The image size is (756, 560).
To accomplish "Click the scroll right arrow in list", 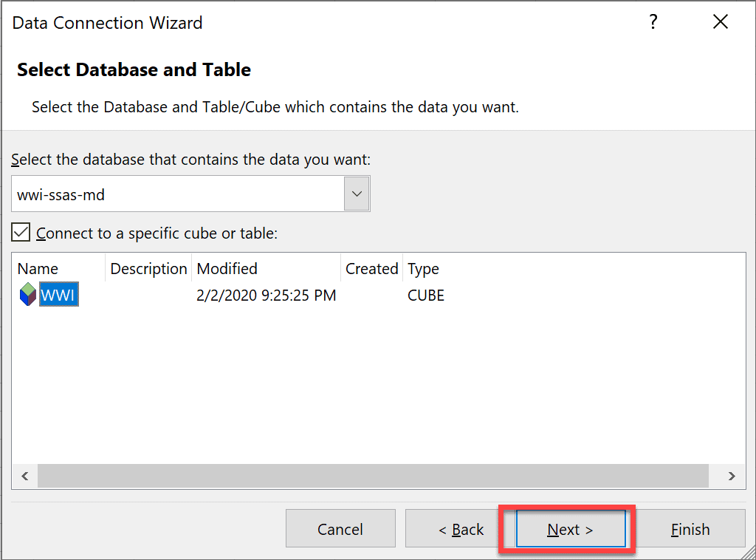I will coord(732,476).
